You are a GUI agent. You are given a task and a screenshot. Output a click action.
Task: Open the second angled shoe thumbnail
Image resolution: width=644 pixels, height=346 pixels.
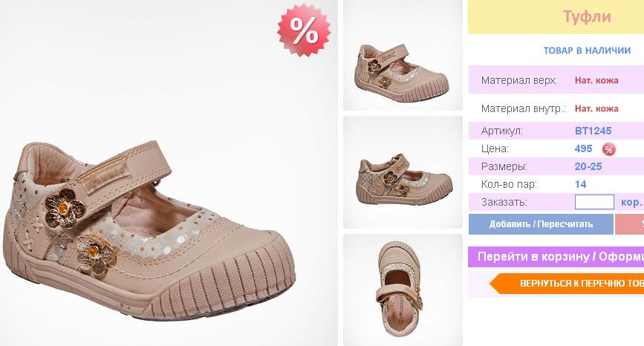[403, 172]
